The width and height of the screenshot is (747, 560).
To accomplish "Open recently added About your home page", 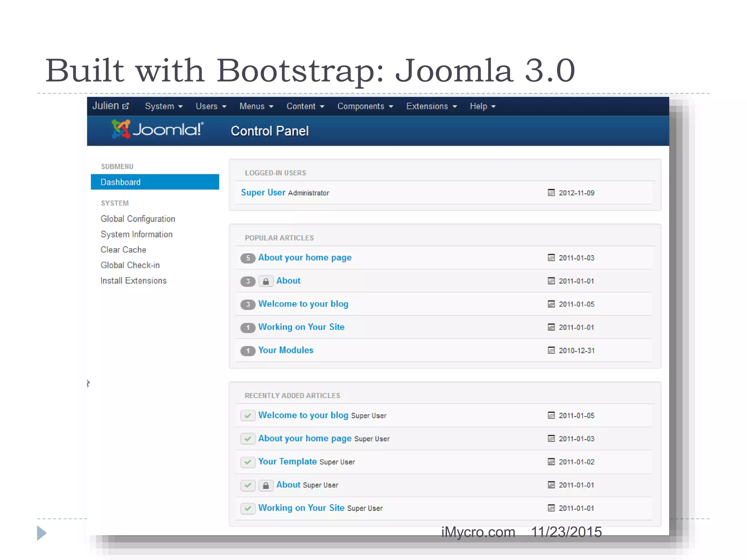I will pyautogui.click(x=305, y=438).
